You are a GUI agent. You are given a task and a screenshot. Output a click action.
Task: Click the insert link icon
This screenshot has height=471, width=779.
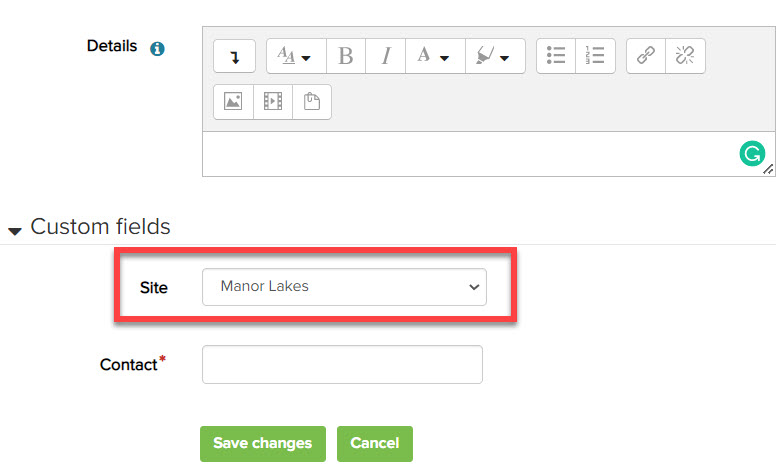(646, 57)
